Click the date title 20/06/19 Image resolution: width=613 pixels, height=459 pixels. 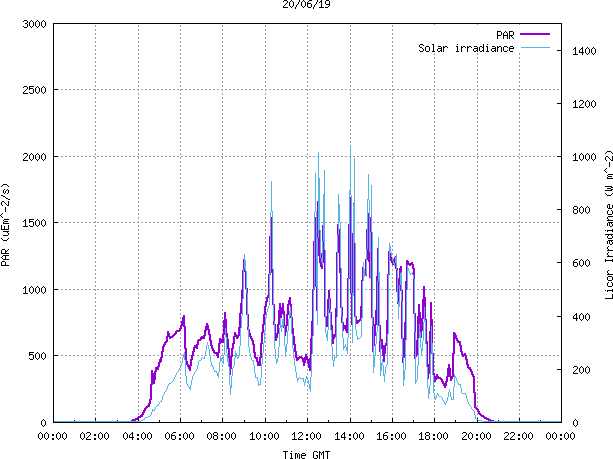[x=306, y=4]
